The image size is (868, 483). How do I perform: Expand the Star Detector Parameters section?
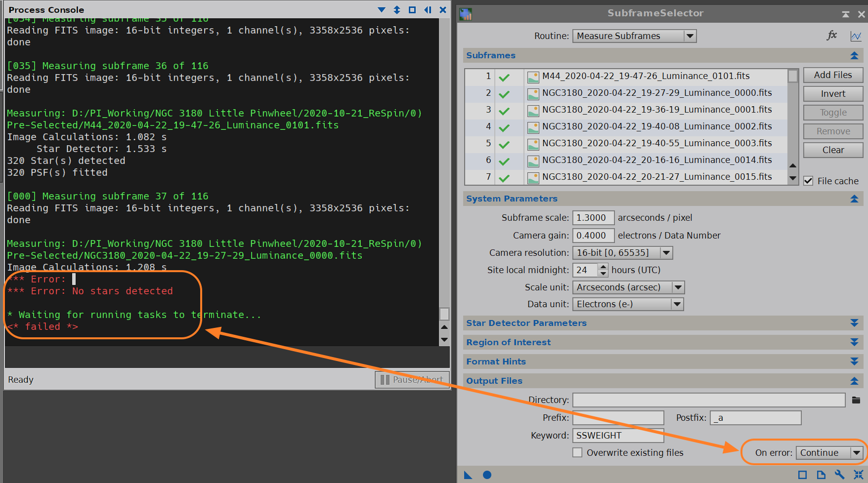[x=854, y=323]
